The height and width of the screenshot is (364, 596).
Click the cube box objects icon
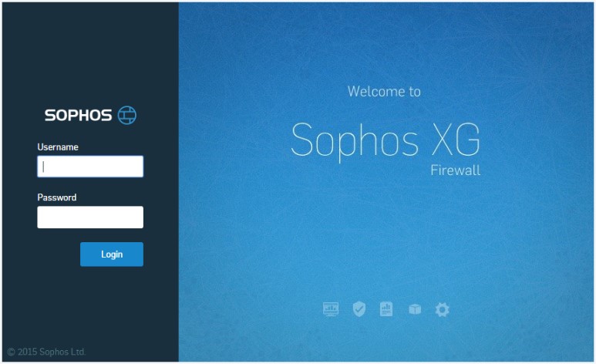[x=415, y=309]
